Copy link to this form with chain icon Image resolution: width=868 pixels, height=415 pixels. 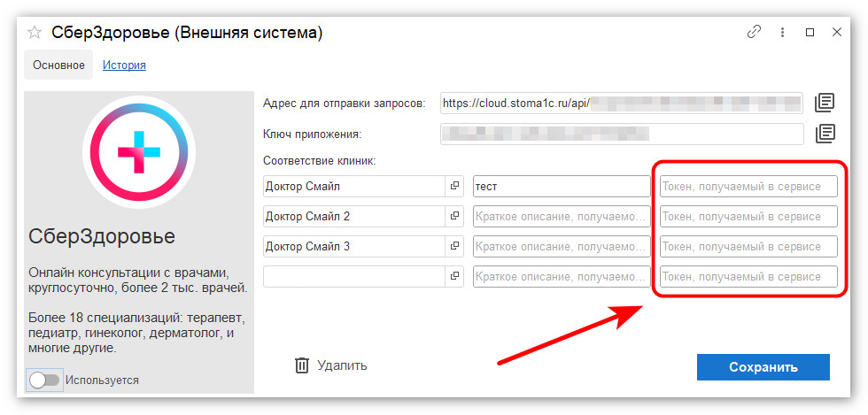coord(754,32)
